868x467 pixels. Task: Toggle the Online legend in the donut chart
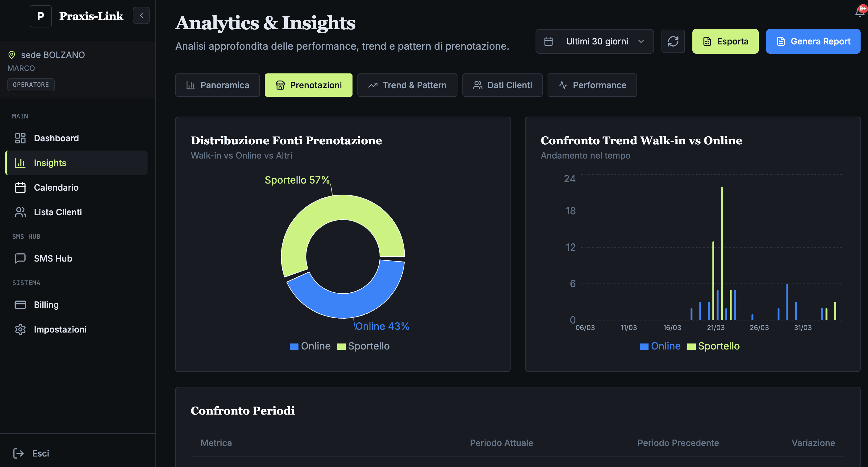coord(310,346)
